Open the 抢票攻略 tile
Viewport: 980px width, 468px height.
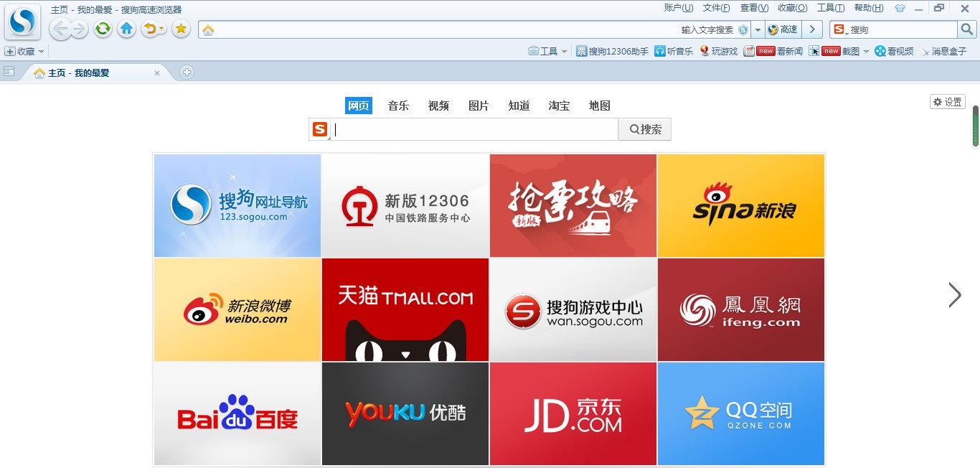tap(573, 205)
